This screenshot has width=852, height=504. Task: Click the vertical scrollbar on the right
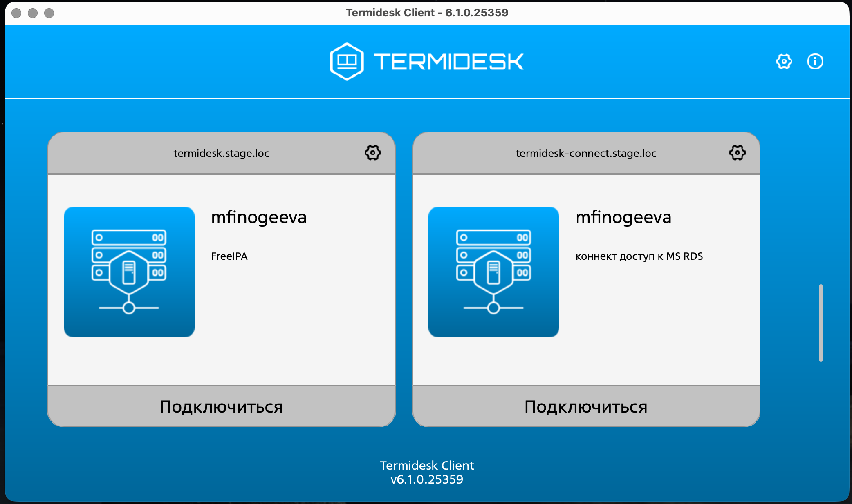821,323
